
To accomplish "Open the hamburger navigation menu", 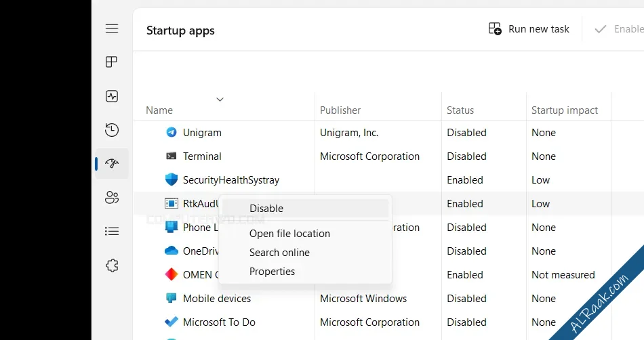I will (112, 28).
